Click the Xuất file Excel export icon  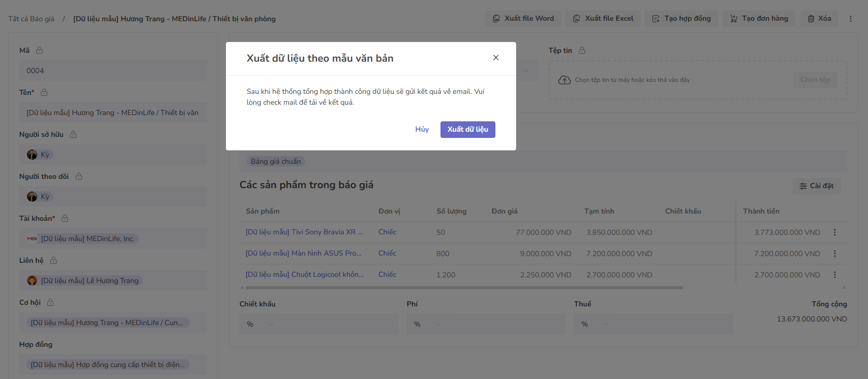tap(576, 19)
